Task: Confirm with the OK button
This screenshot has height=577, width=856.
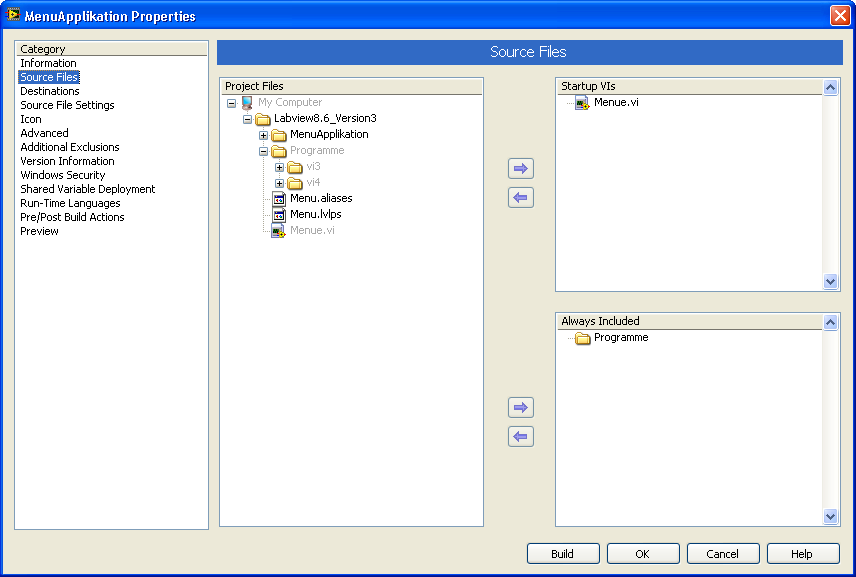Action: [x=643, y=554]
